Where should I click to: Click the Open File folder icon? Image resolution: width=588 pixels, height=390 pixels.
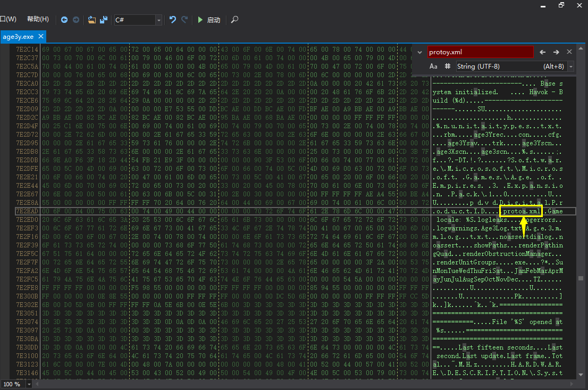[x=92, y=20]
